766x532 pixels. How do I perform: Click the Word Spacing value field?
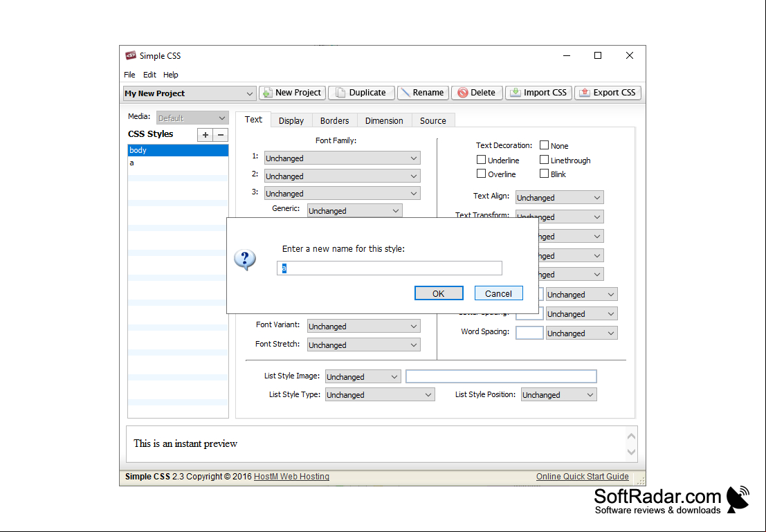pos(529,333)
